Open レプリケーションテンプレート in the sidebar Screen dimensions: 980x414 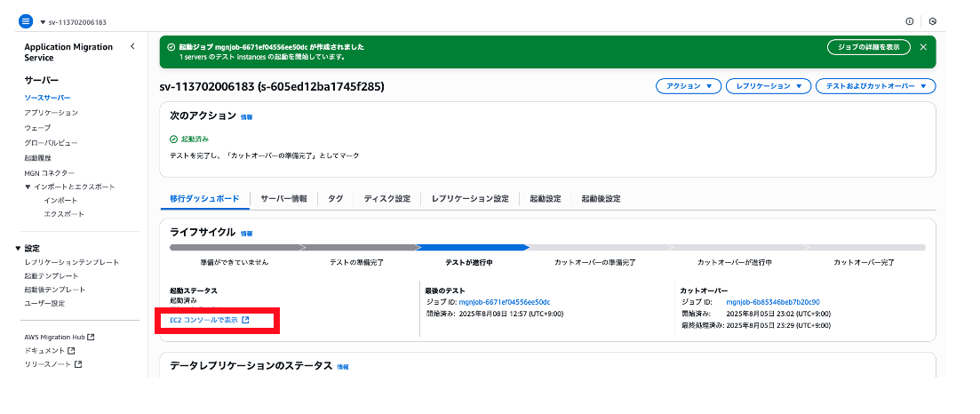(x=71, y=262)
